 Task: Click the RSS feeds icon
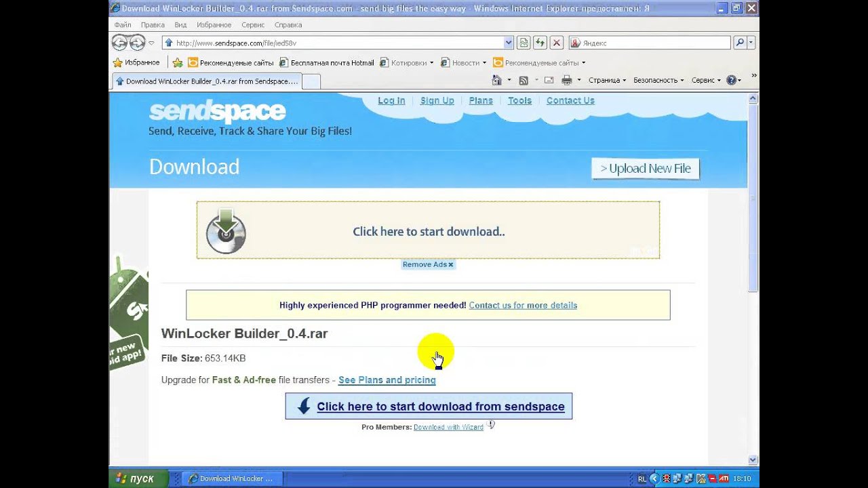tap(524, 80)
